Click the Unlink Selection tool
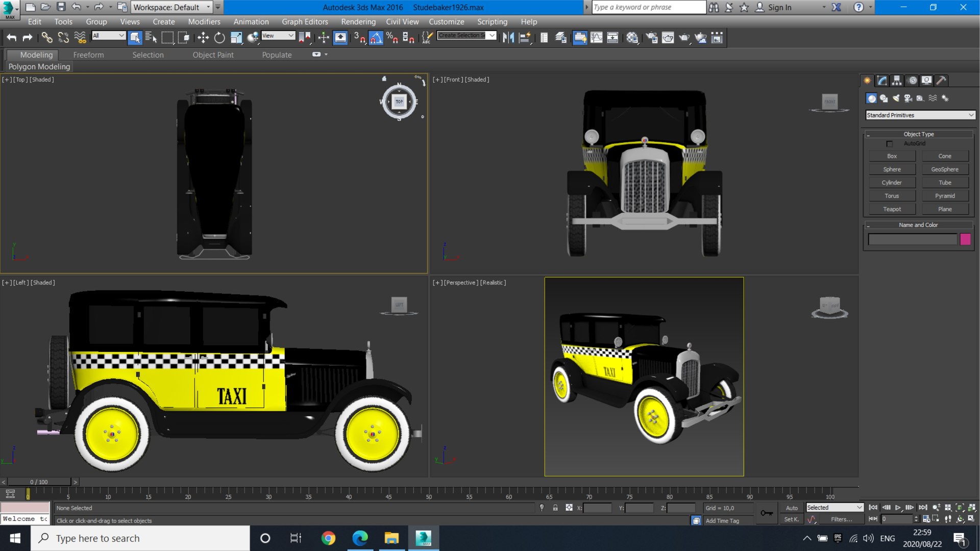Image resolution: width=980 pixels, height=551 pixels. tap(63, 37)
